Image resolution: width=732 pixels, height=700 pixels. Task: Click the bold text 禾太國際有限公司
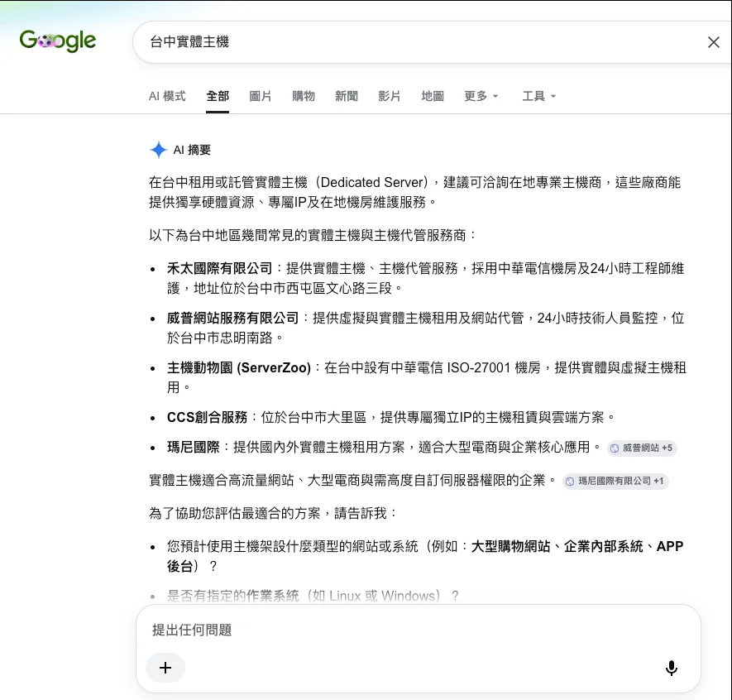pyautogui.click(x=219, y=269)
